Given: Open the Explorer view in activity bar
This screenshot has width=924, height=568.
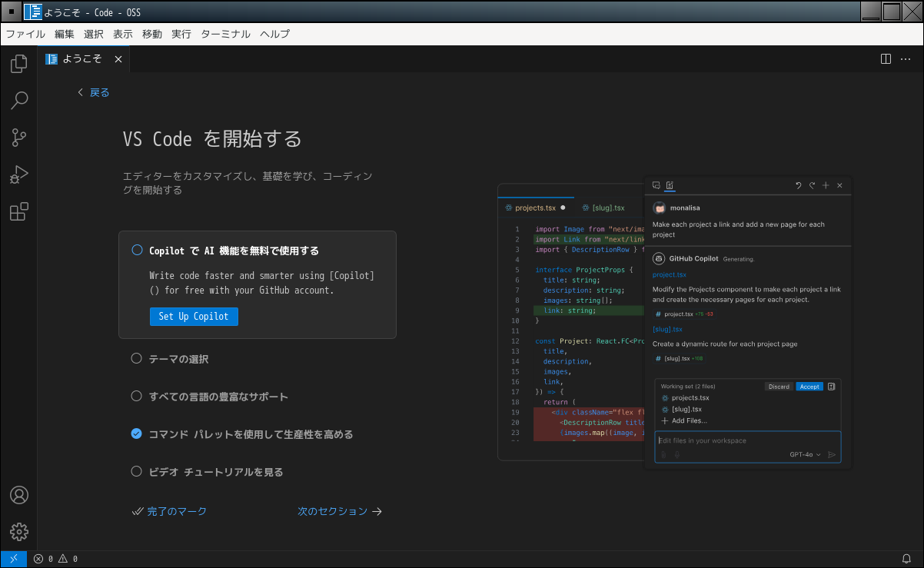Looking at the screenshot, I should pos(19,64).
